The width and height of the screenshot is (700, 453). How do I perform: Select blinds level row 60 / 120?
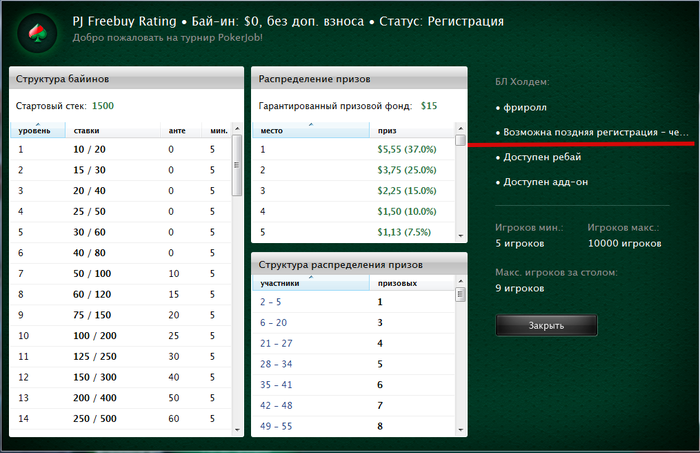click(121, 295)
